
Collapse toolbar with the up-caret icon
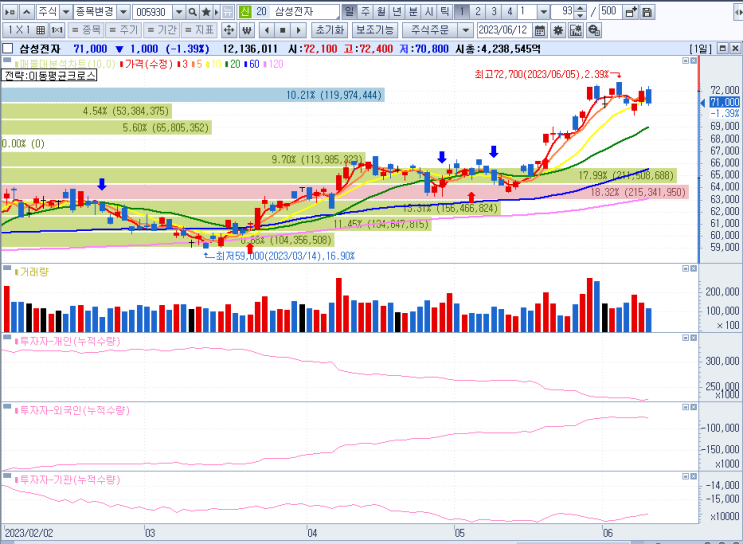point(27,12)
